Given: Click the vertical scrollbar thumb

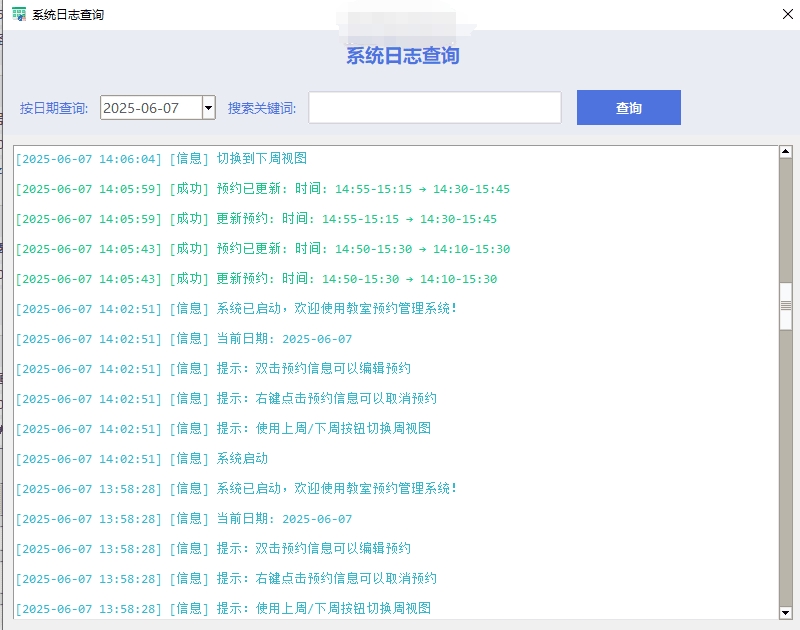Looking at the screenshot, I should (x=786, y=307).
